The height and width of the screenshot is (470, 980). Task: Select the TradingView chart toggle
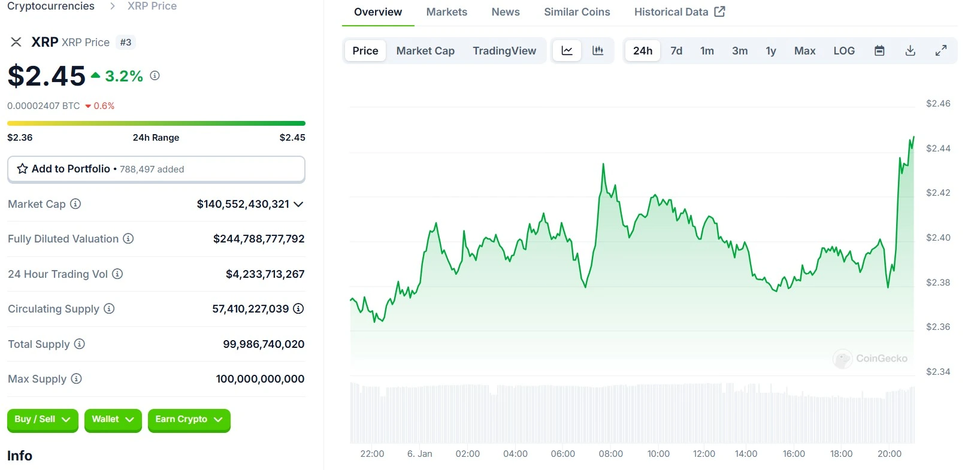[x=504, y=51]
